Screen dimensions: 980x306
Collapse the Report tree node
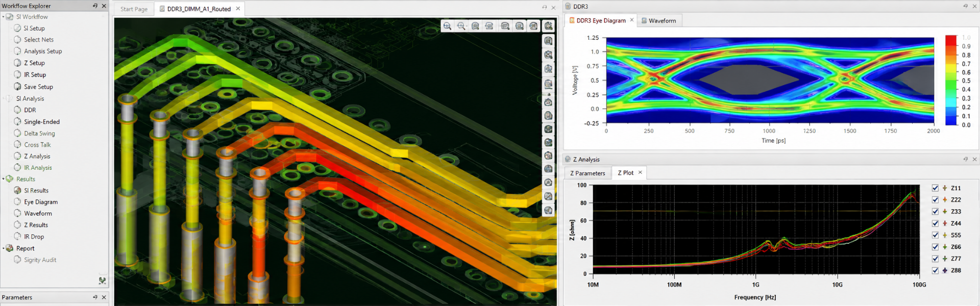[3, 248]
